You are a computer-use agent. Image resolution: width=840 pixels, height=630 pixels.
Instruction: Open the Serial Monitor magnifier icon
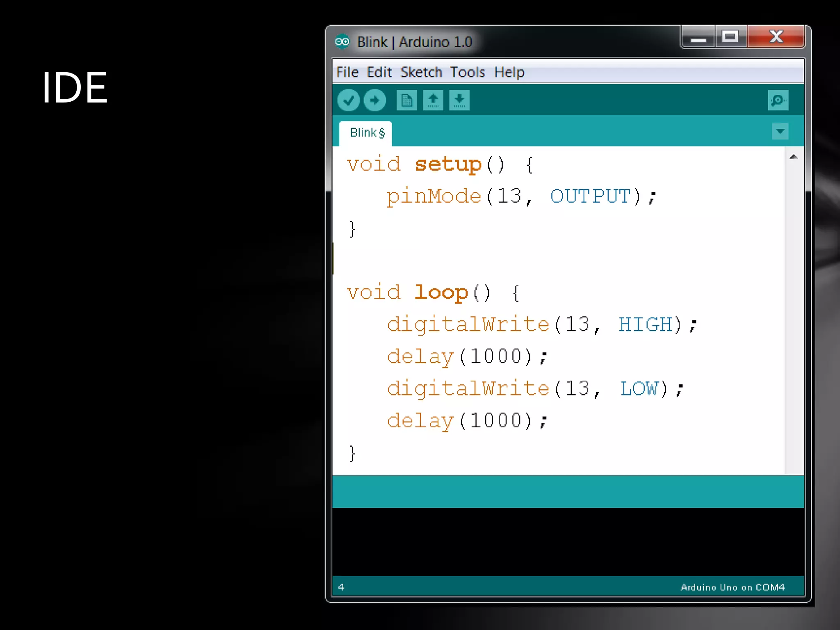778,100
